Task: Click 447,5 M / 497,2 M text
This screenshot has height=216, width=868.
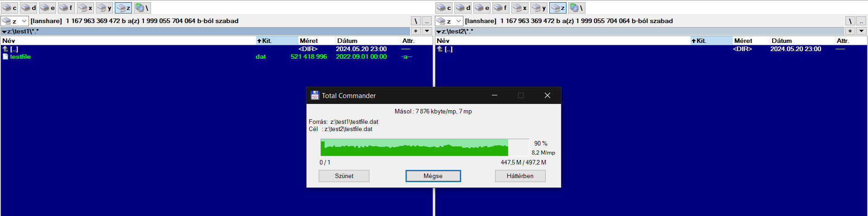Action: pos(523,162)
